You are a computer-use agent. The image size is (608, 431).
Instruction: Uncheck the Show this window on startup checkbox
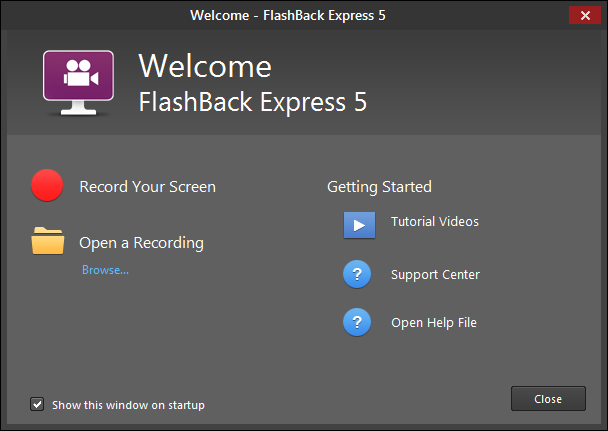pos(38,405)
